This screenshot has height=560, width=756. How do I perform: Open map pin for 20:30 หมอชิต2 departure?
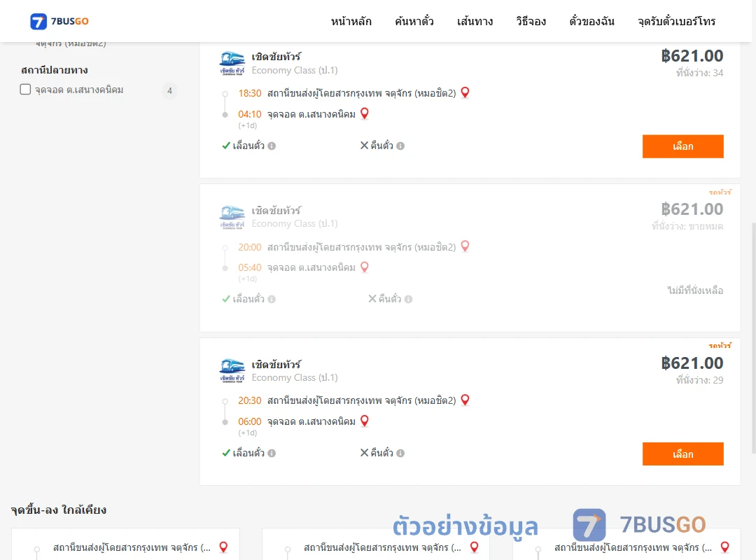coord(465,400)
